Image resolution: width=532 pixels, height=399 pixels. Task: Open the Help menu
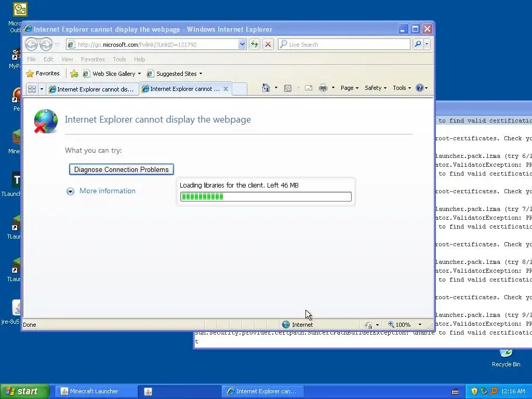coord(139,59)
